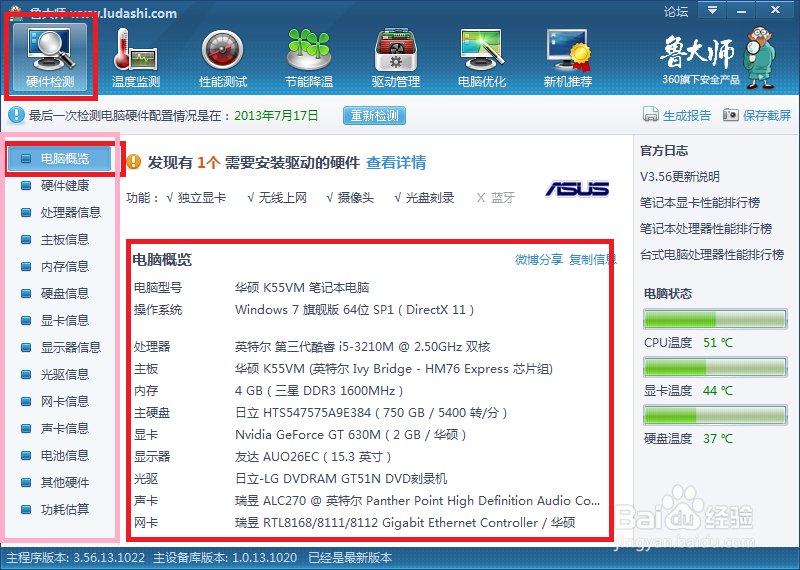Open the 论坛 forum link

click(x=676, y=11)
